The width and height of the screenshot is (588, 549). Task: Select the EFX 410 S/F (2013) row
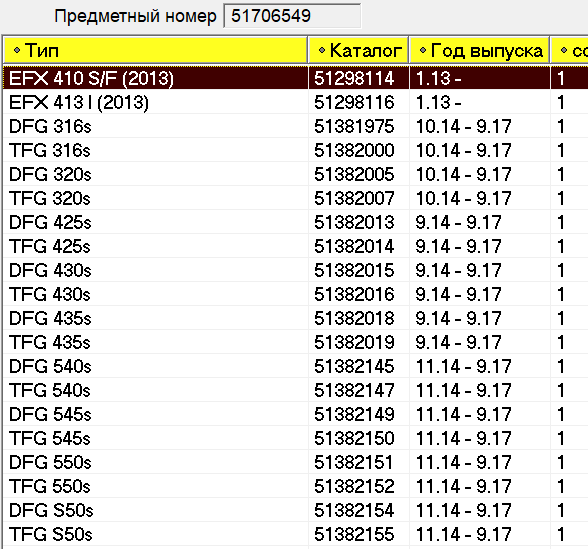pos(296,78)
